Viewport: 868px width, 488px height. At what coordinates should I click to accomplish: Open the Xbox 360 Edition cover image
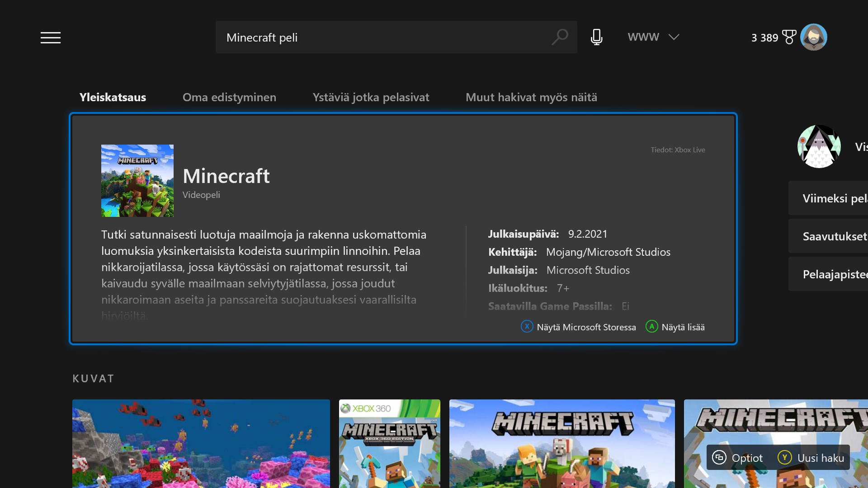click(389, 443)
